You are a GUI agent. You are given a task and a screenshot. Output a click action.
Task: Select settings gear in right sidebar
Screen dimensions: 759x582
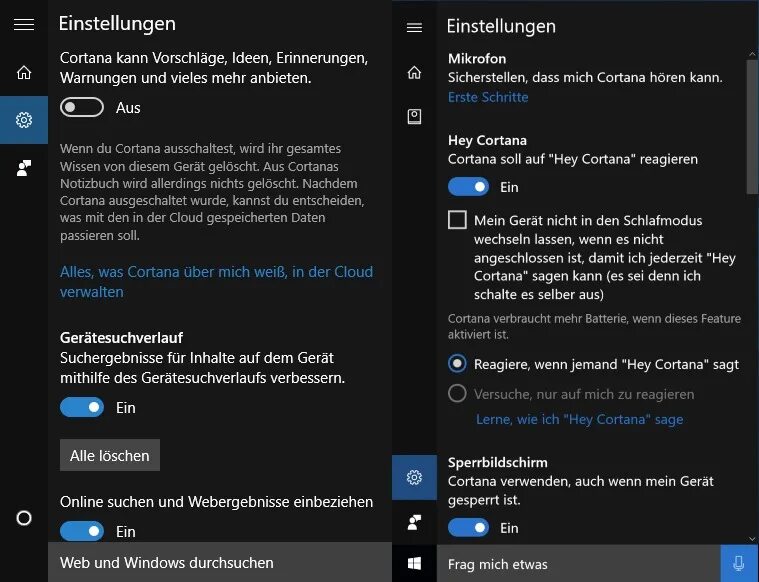414,477
